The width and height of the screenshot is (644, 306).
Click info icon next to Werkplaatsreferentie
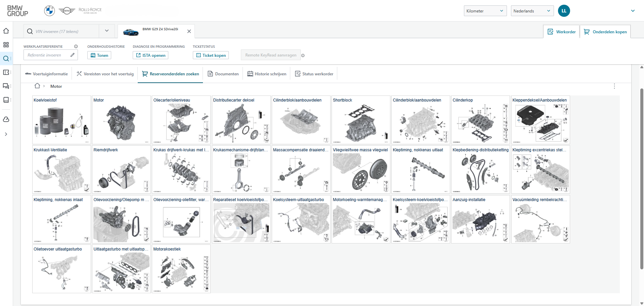pos(76,46)
